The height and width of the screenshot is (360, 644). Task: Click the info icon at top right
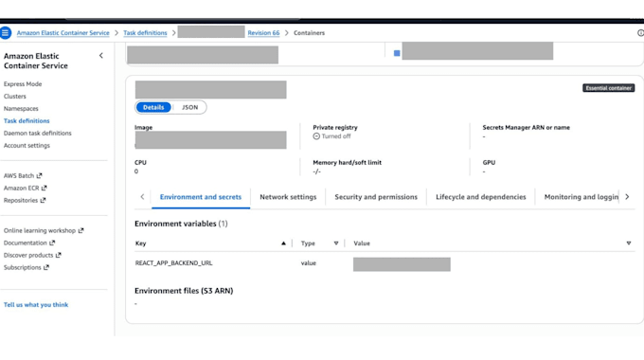[x=640, y=33]
